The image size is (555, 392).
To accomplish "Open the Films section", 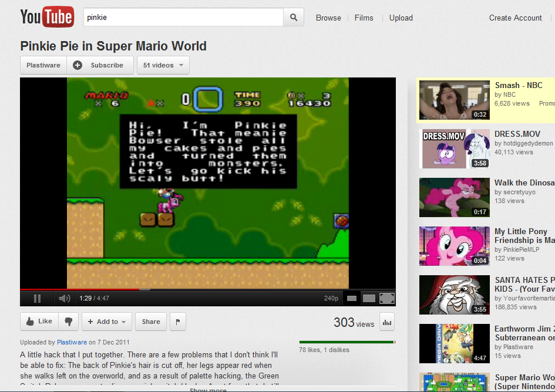I will point(364,18).
